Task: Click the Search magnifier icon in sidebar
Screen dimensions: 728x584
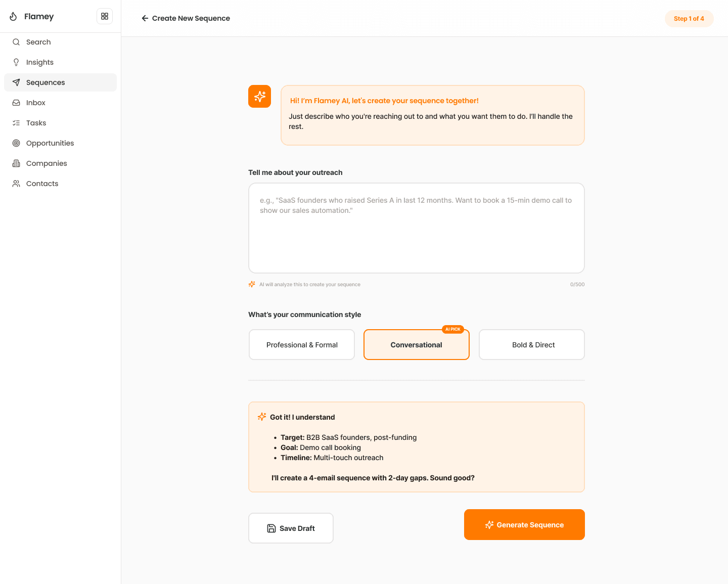Action: [16, 42]
